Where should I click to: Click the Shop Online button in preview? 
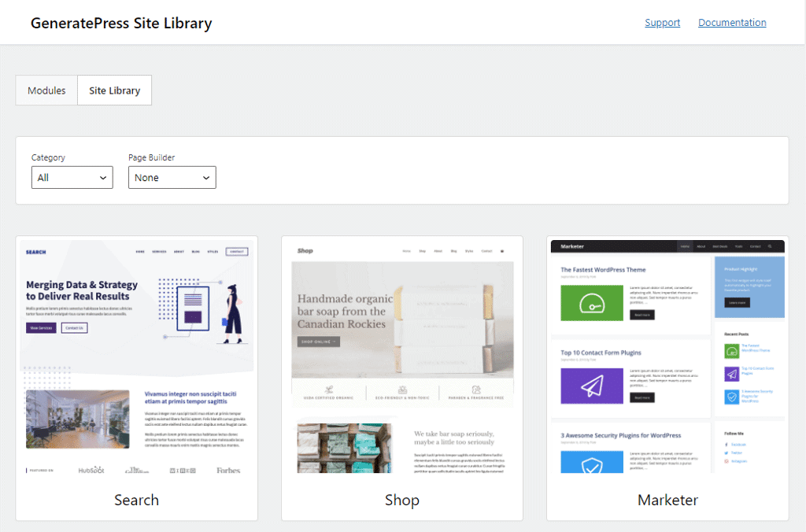318,342
